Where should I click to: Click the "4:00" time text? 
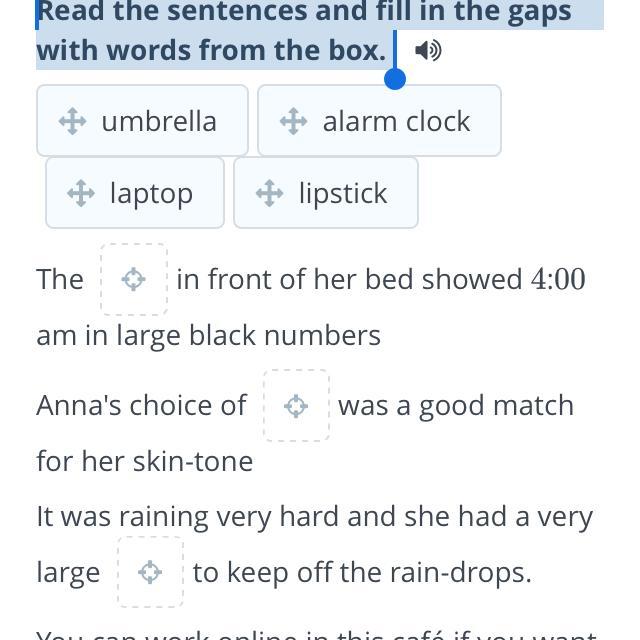pyautogui.click(x=558, y=279)
